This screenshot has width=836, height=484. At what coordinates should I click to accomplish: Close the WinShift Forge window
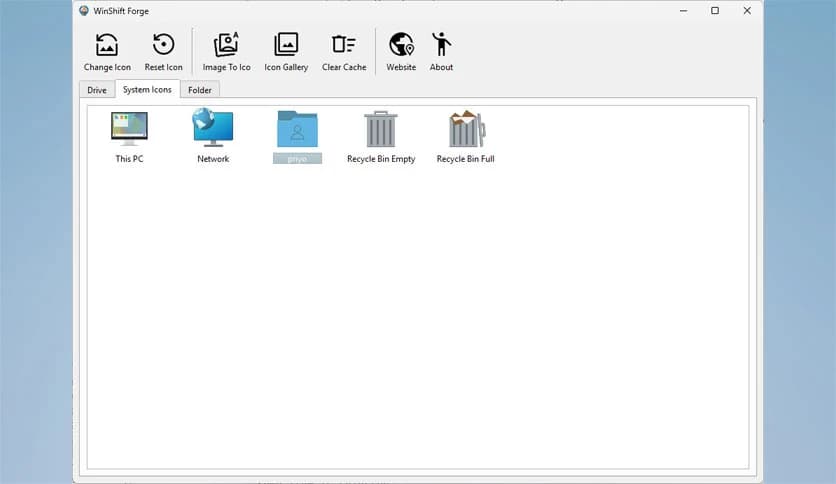(x=747, y=11)
